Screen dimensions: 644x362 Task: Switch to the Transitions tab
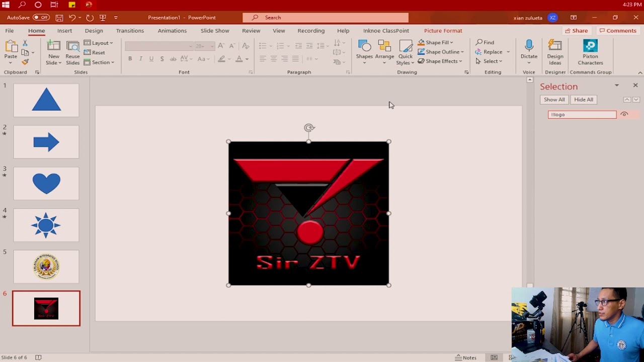click(x=130, y=31)
